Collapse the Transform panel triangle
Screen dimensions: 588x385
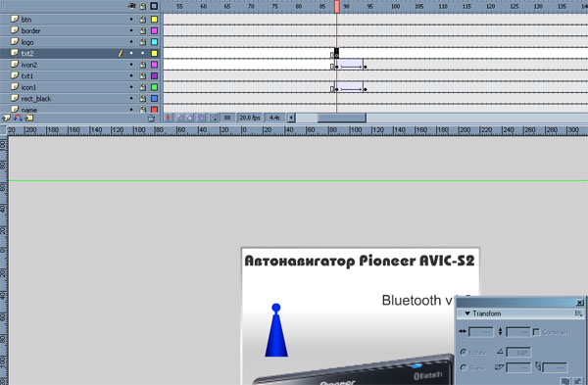click(x=467, y=313)
